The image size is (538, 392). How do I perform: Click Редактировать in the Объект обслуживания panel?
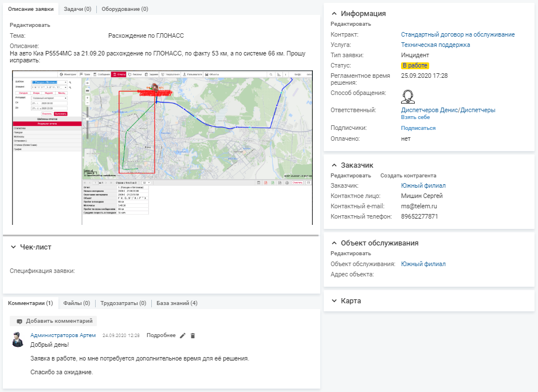point(351,253)
